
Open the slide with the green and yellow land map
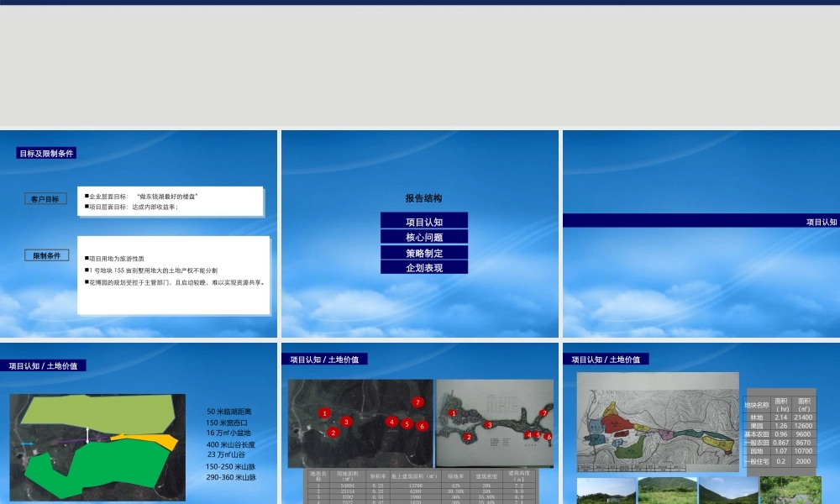[x=139, y=423]
